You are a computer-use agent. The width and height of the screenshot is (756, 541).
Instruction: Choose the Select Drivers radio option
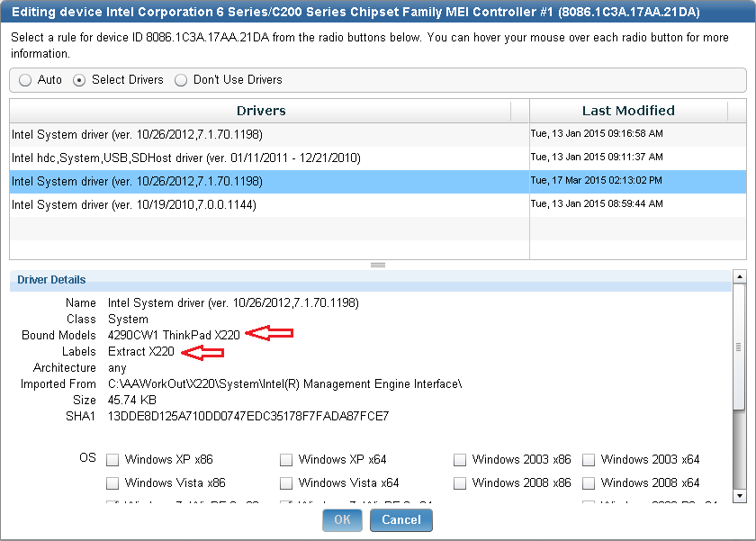[x=79, y=80]
